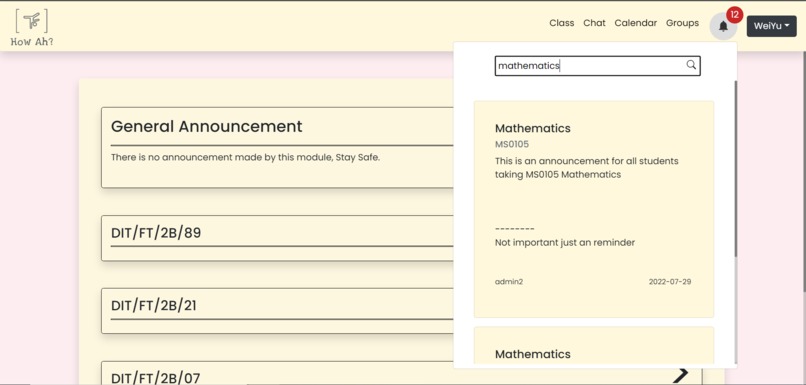Open the DIT/FT/2B/89 class card
This screenshot has height=385, width=806.
click(278, 238)
